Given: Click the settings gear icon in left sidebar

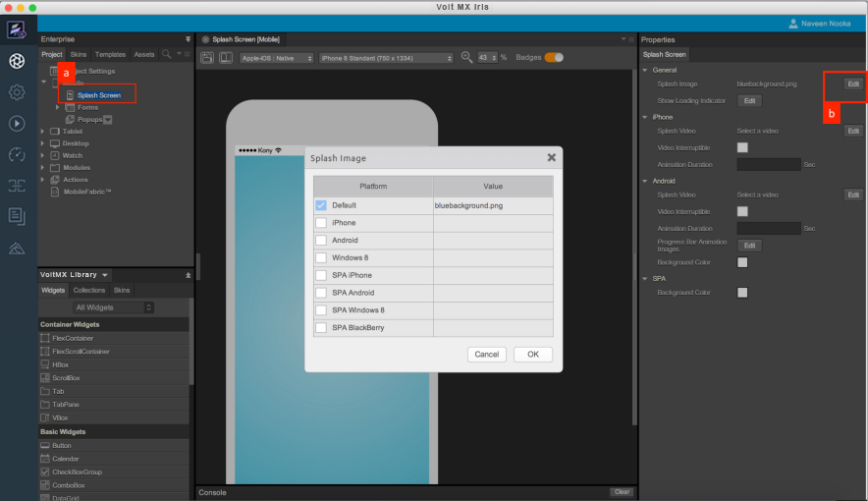Looking at the screenshot, I should tap(17, 92).
